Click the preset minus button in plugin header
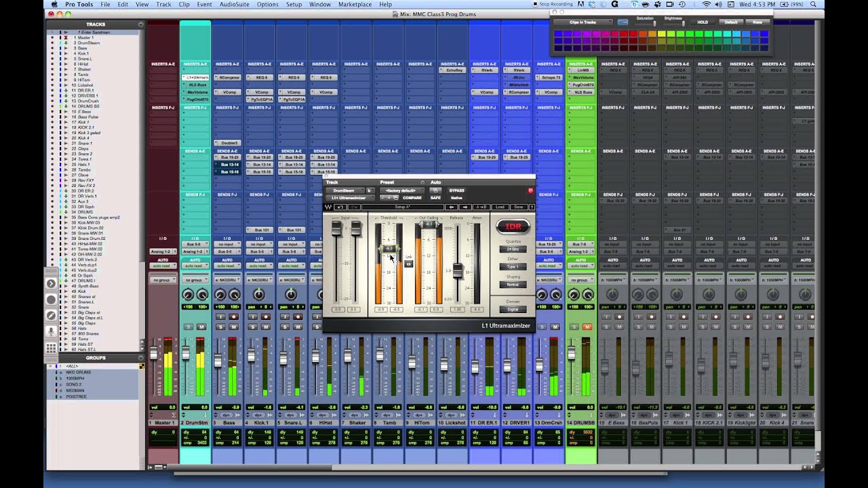868x488 pixels. [x=382, y=198]
